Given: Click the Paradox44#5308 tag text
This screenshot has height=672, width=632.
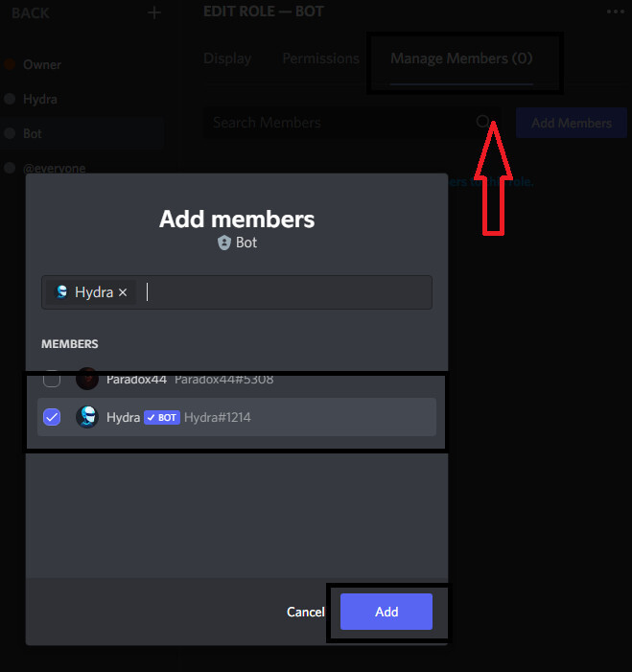Looking at the screenshot, I should (223, 380).
